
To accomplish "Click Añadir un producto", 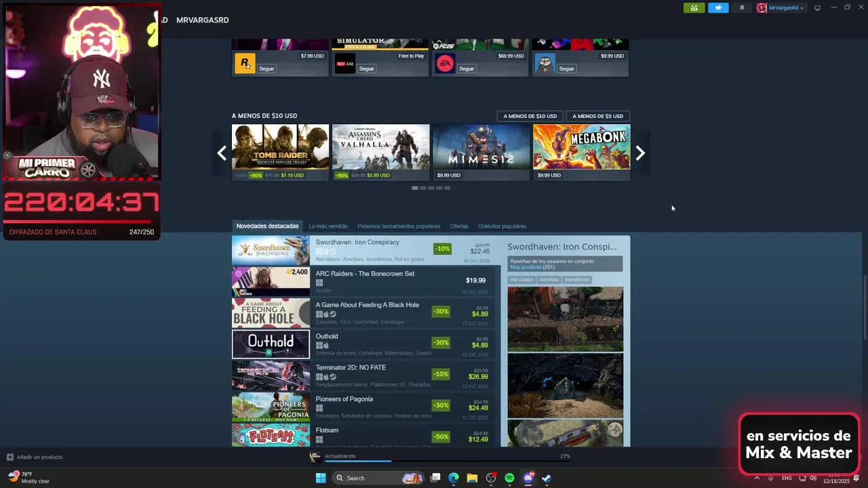I will point(35,457).
